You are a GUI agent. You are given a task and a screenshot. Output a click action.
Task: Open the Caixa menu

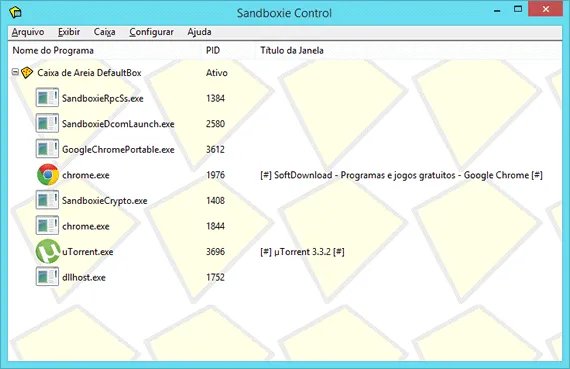104,32
